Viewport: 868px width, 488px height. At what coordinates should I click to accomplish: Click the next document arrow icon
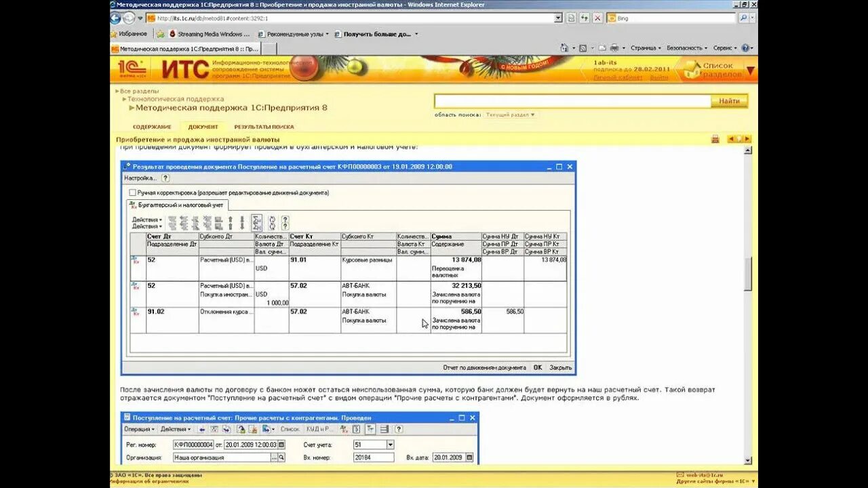[x=747, y=139]
